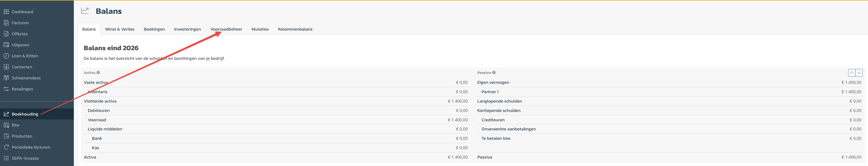Viewport: 868px width, 166px height.
Task: Open Facturen via its document icon
Action: coord(6,23)
